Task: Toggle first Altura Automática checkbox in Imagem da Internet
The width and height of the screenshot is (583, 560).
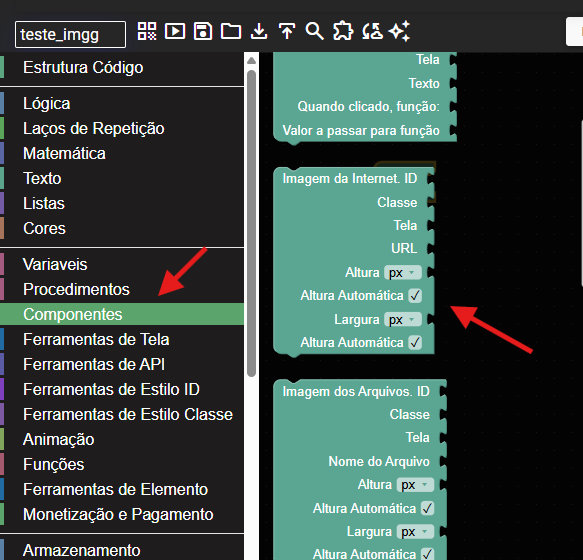Action: (x=415, y=296)
